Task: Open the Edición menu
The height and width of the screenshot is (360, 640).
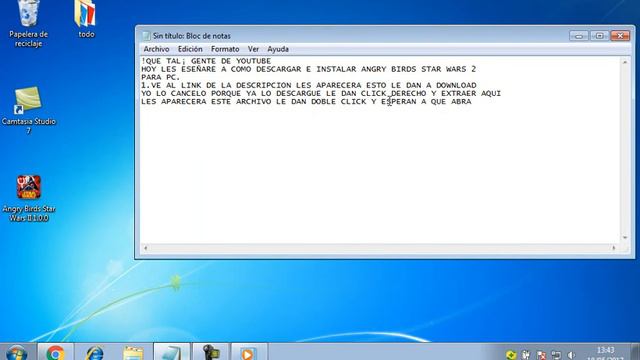Action: tap(190, 49)
